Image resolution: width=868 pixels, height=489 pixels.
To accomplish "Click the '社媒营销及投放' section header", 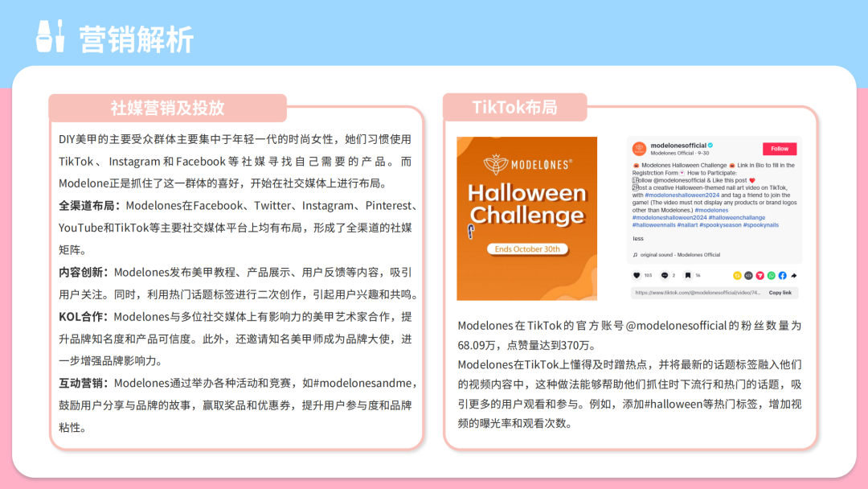I will click(x=167, y=108).
